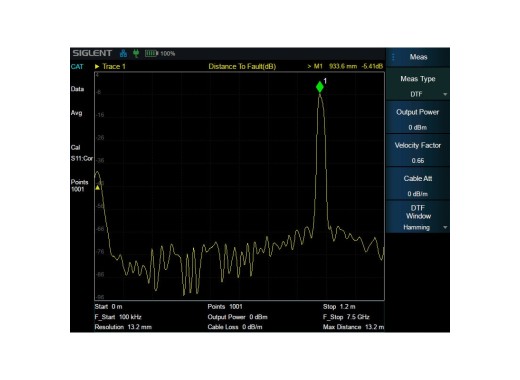Click the Points 1001 side label

79,186
